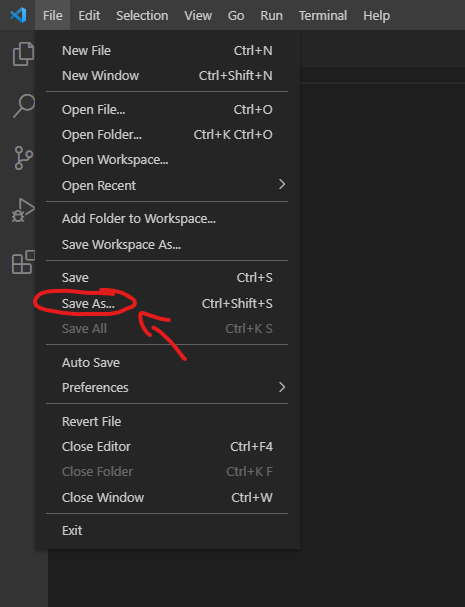The height and width of the screenshot is (607, 465).
Task: Open Source Control view icon
Action: coord(23,158)
